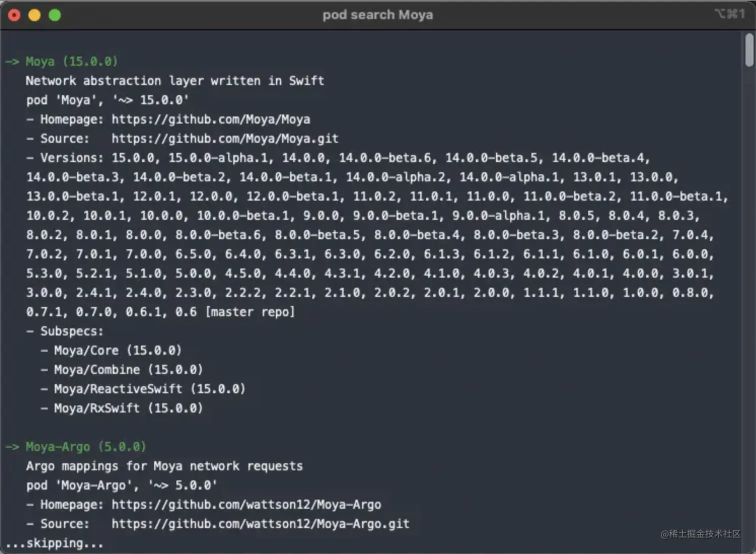The height and width of the screenshot is (554, 756).
Task: Click 'Argo mappings for Moya network requests'
Action: pyautogui.click(x=164, y=466)
